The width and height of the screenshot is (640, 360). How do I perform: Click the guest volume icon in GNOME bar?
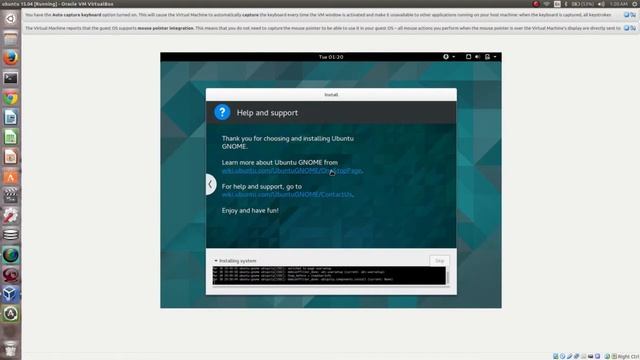click(x=477, y=57)
